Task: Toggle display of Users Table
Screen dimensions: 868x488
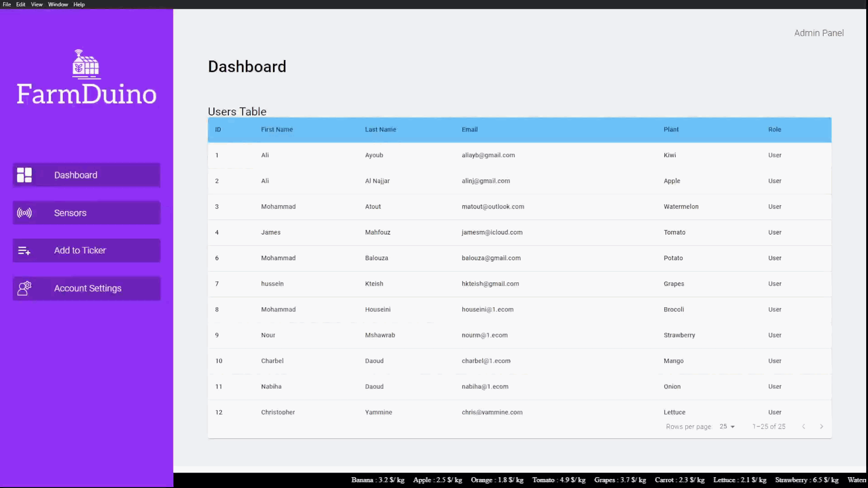Action: point(237,112)
